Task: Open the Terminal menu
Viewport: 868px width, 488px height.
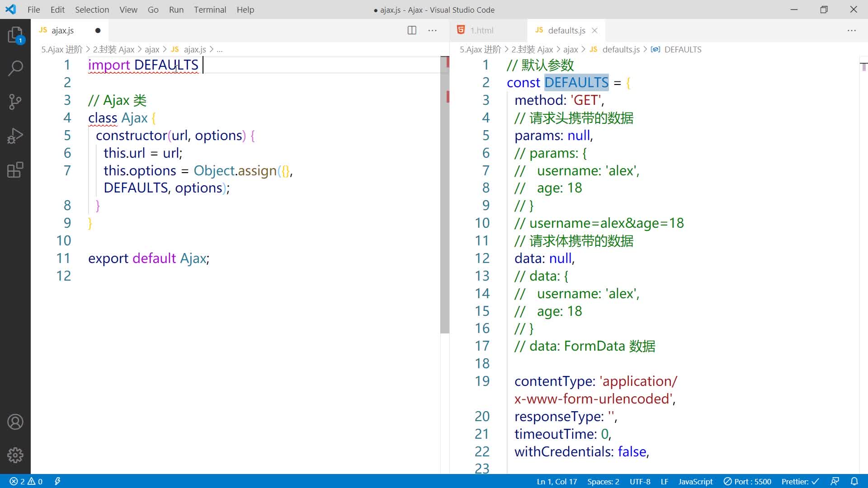Action: click(x=210, y=9)
